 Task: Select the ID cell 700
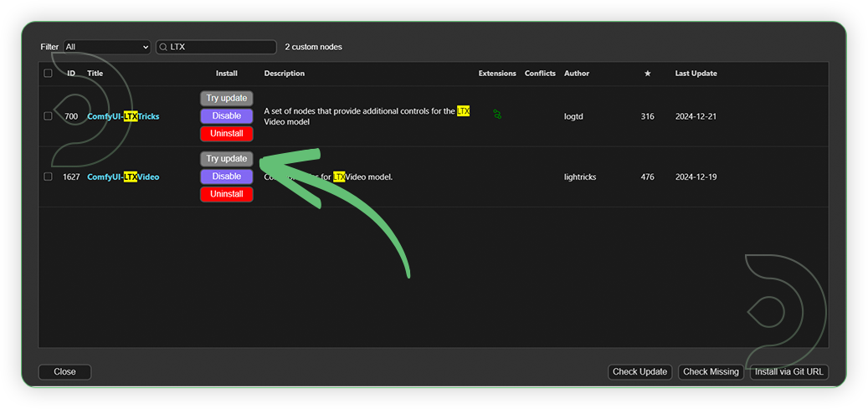pyautogui.click(x=71, y=117)
